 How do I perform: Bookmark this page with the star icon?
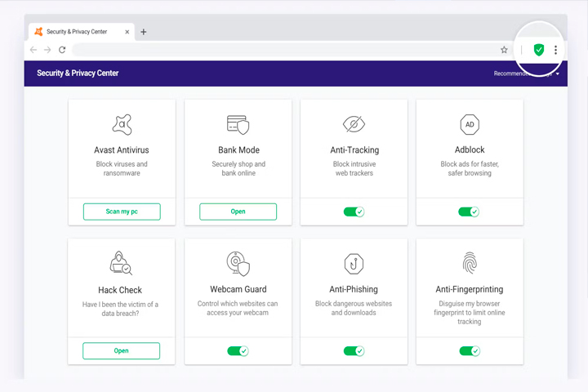tap(504, 50)
